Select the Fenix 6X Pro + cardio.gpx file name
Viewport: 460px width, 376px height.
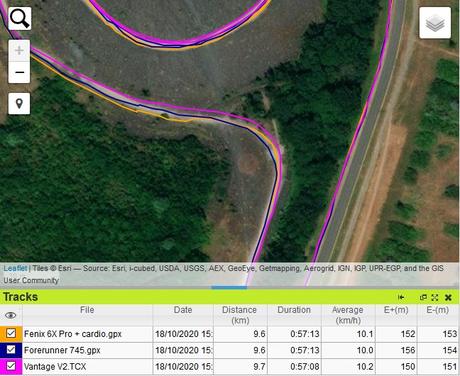[x=73, y=334]
